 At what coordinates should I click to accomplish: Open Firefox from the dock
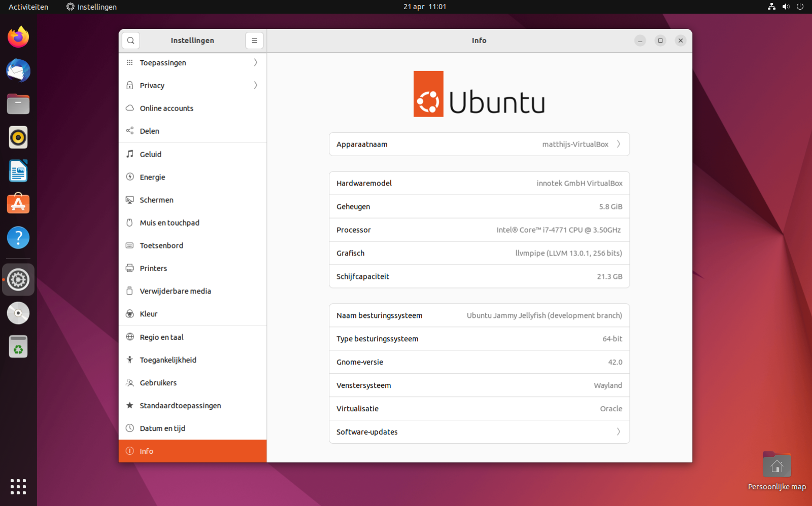[x=18, y=37]
